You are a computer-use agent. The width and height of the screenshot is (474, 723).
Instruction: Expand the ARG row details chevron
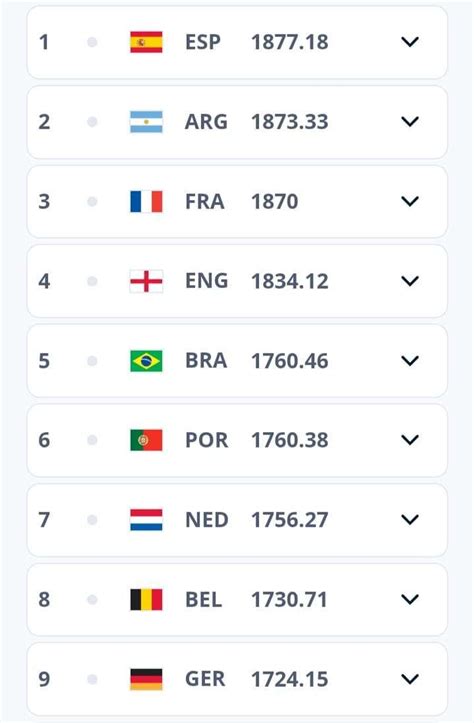point(410,122)
